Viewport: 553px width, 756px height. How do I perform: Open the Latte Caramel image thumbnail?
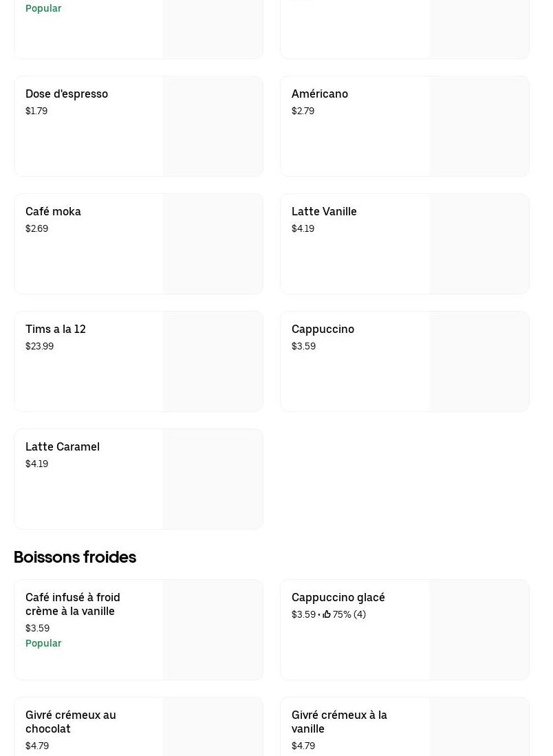click(213, 479)
